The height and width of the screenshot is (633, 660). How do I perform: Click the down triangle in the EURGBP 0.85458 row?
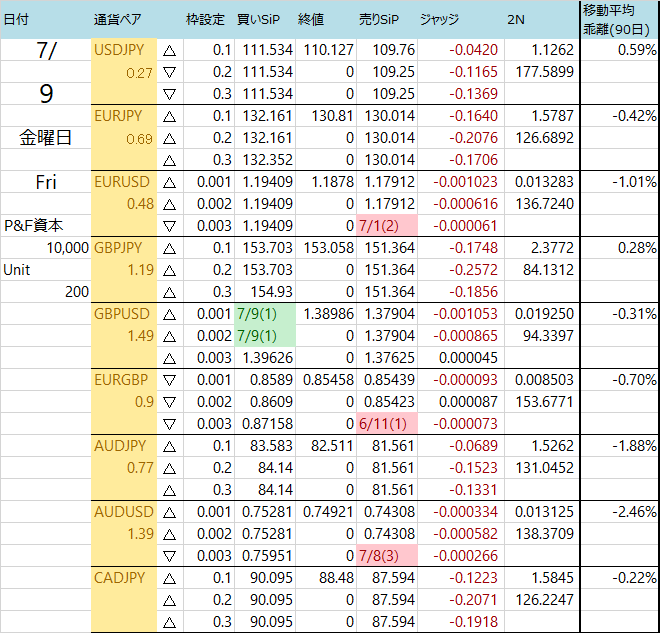point(169,381)
